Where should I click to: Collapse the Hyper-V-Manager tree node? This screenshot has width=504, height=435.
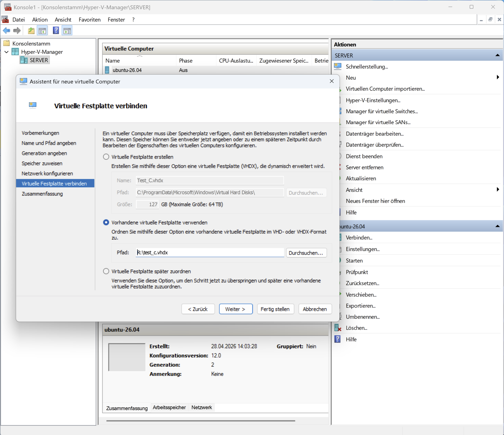[7, 52]
